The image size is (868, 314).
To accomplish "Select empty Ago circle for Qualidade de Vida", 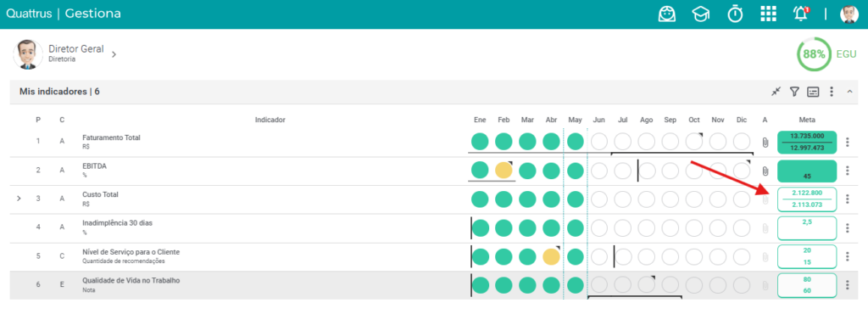I will pyautogui.click(x=647, y=285).
